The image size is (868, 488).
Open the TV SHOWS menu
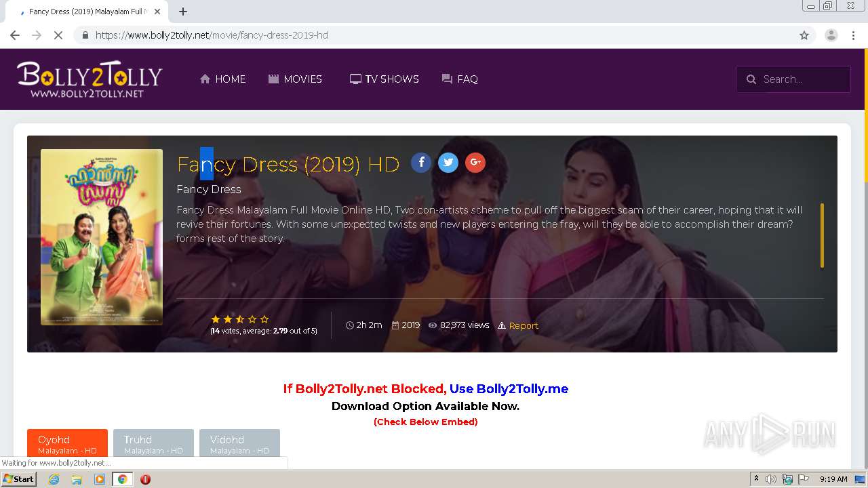(x=384, y=79)
